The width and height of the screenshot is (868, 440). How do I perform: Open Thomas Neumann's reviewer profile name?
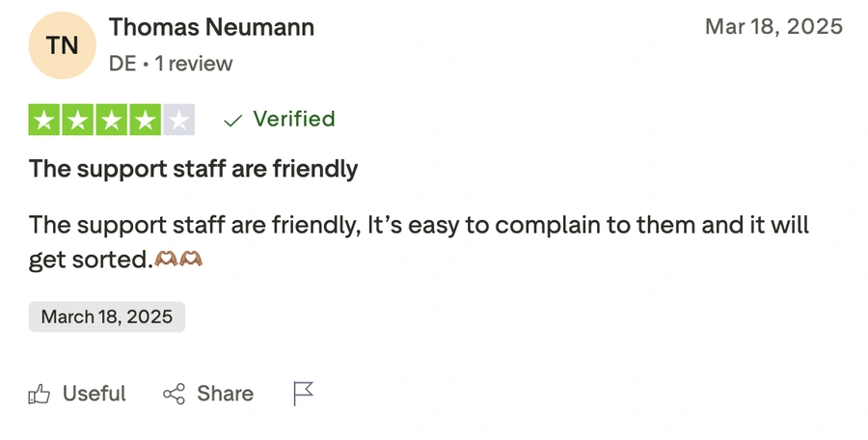coord(211,27)
